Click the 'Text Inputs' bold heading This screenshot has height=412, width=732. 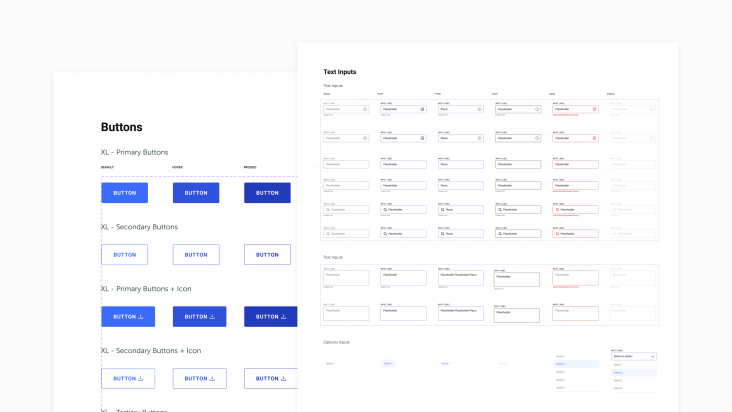(340, 72)
